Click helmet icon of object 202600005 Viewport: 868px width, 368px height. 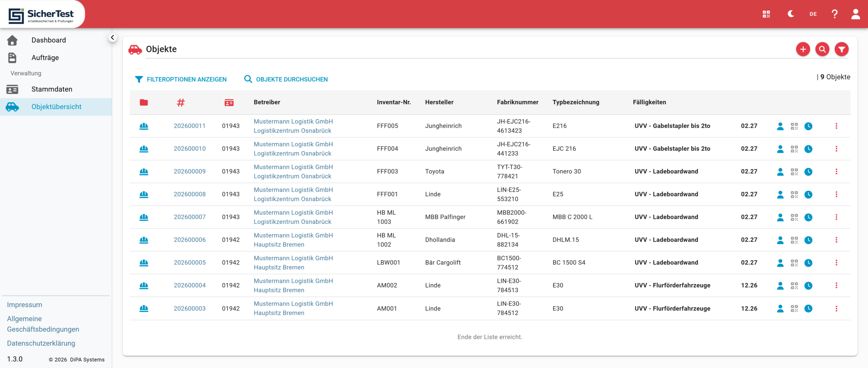[144, 263]
